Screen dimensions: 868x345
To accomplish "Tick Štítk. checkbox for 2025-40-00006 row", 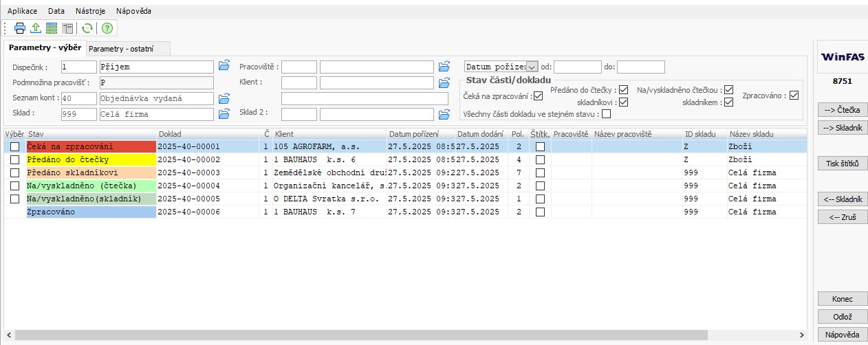I will tap(541, 212).
